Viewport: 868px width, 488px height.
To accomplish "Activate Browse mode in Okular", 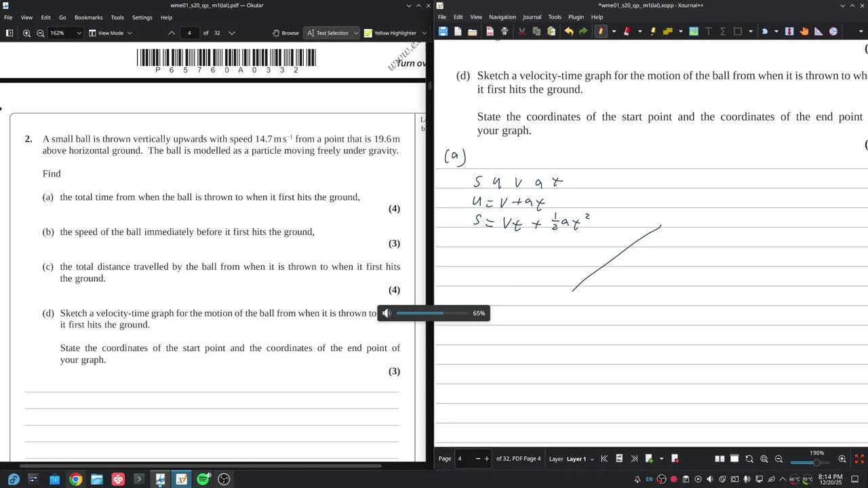I will coord(285,33).
